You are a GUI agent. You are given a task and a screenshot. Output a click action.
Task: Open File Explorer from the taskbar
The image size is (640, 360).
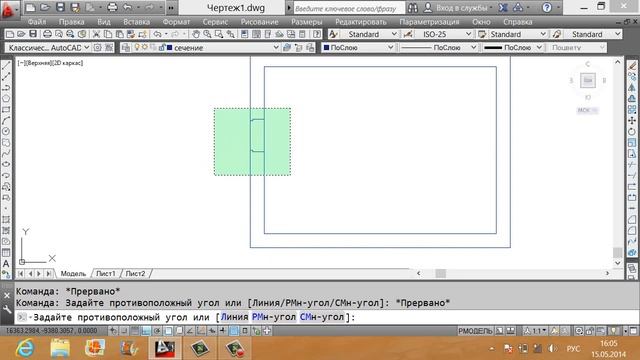point(60,348)
